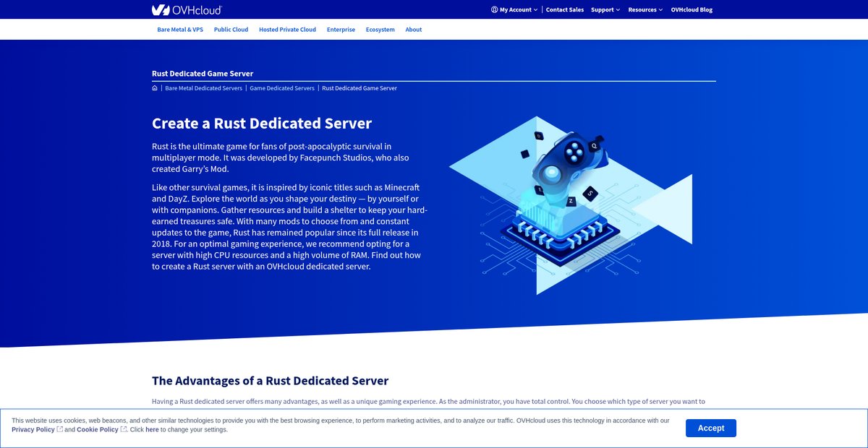Screen dimensions: 868x448
Task: Click Rust Dedicated Game Server breadcrumb
Action: click(359, 88)
